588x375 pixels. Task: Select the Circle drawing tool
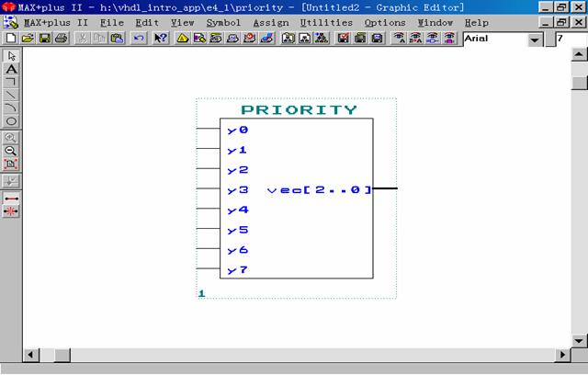pos(11,121)
